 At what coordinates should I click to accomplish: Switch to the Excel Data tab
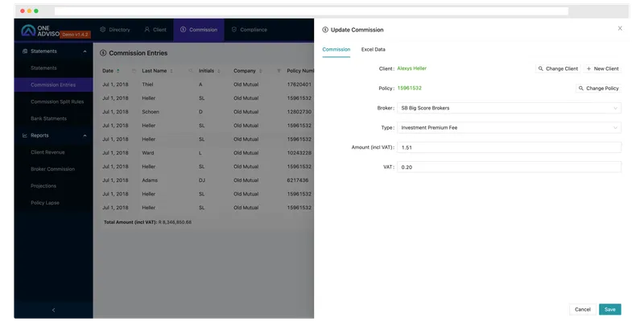374,49
